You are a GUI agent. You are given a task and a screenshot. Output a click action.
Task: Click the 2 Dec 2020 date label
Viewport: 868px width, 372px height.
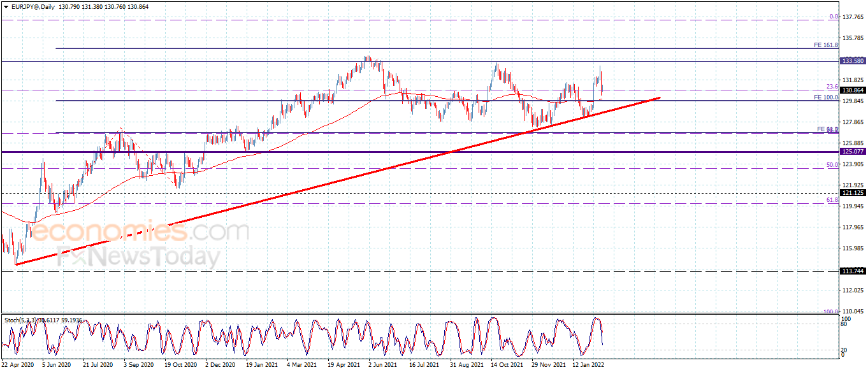pyautogui.click(x=221, y=366)
